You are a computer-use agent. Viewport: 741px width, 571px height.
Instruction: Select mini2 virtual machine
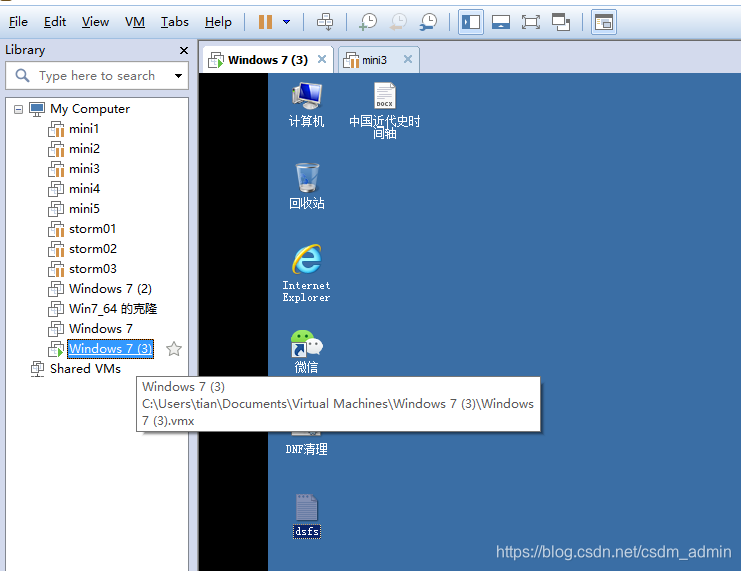[84, 148]
